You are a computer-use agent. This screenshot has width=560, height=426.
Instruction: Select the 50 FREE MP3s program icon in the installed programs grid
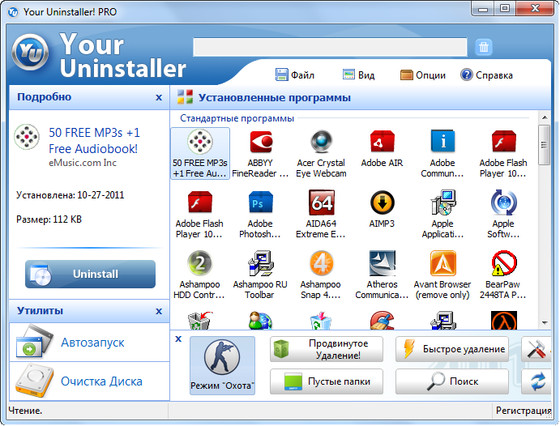[x=200, y=153]
